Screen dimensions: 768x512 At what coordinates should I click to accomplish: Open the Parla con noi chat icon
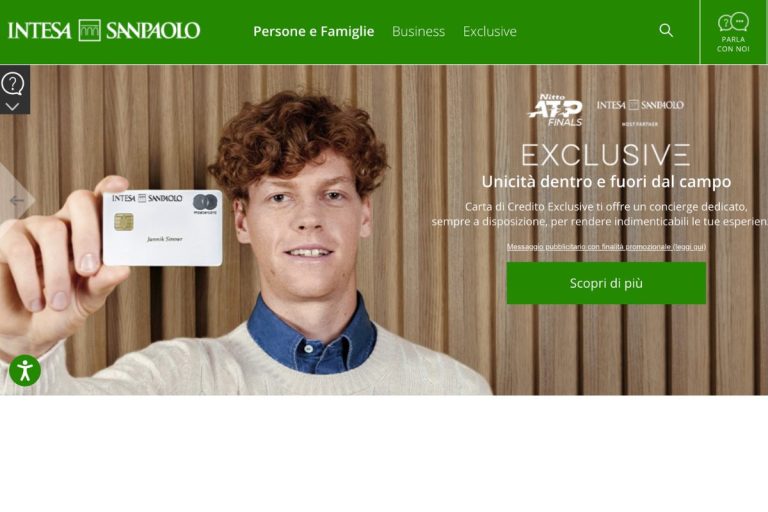733,22
